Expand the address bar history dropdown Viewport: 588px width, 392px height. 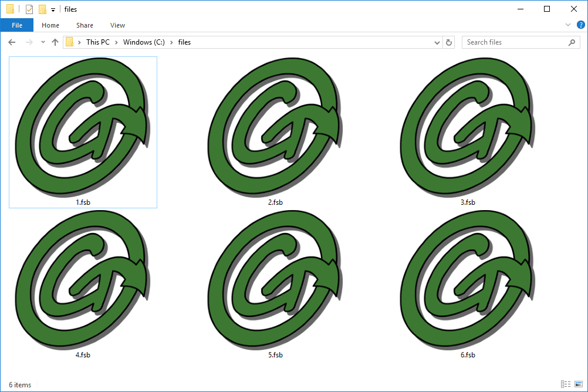(x=437, y=42)
